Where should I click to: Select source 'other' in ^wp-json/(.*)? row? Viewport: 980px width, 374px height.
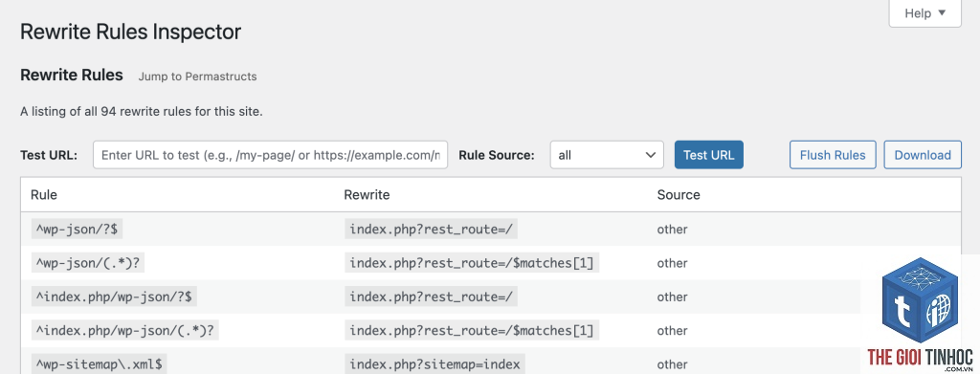point(672,263)
